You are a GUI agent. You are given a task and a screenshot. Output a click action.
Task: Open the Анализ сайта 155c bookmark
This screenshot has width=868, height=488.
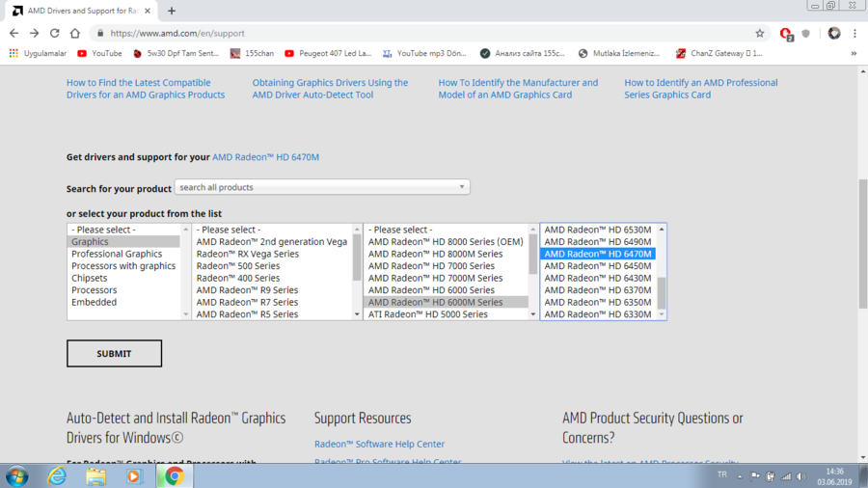pos(523,53)
